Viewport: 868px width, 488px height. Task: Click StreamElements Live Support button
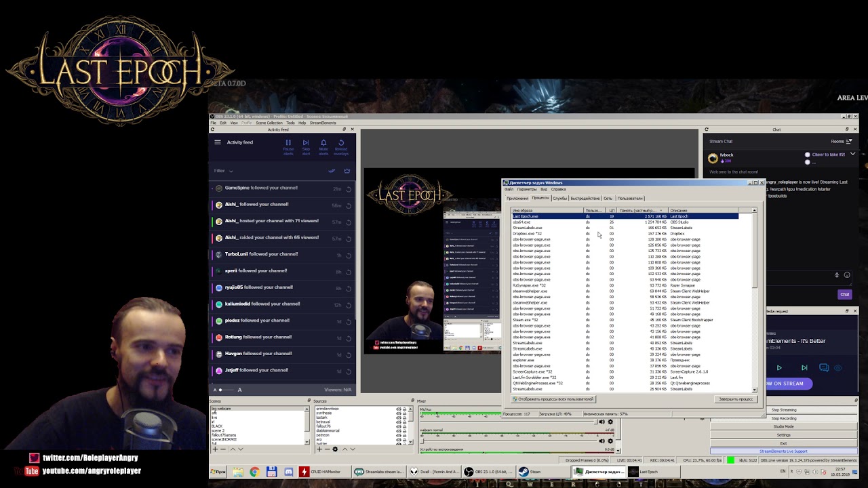tap(783, 451)
